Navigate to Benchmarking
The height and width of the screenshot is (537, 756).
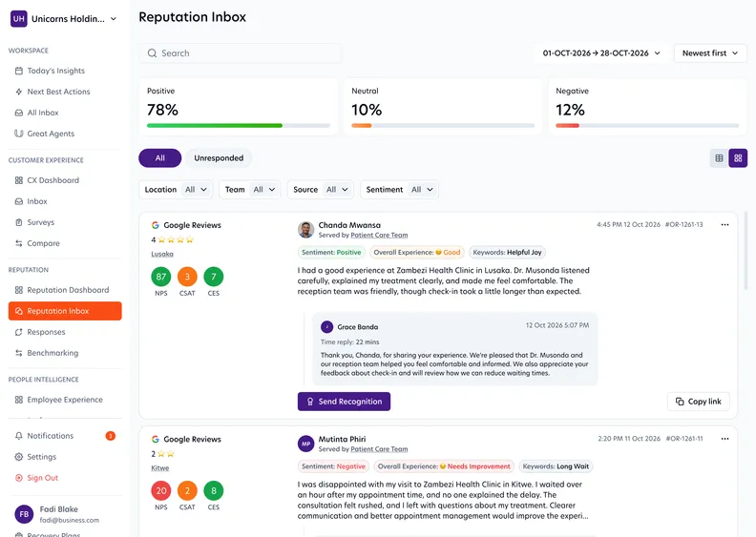pos(52,353)
